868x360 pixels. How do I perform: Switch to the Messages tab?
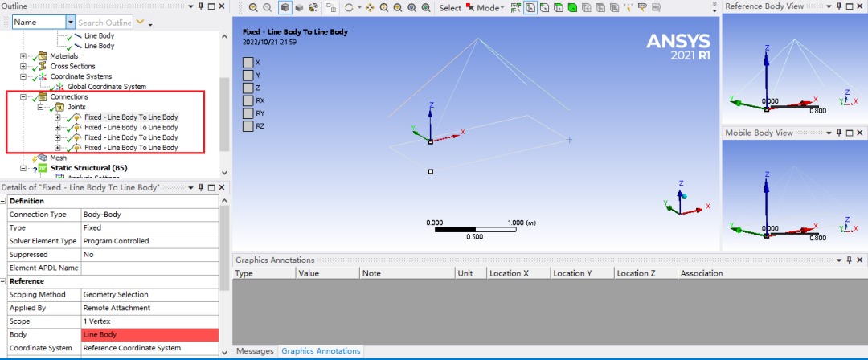pyautogui.click(x=256, y=350)
